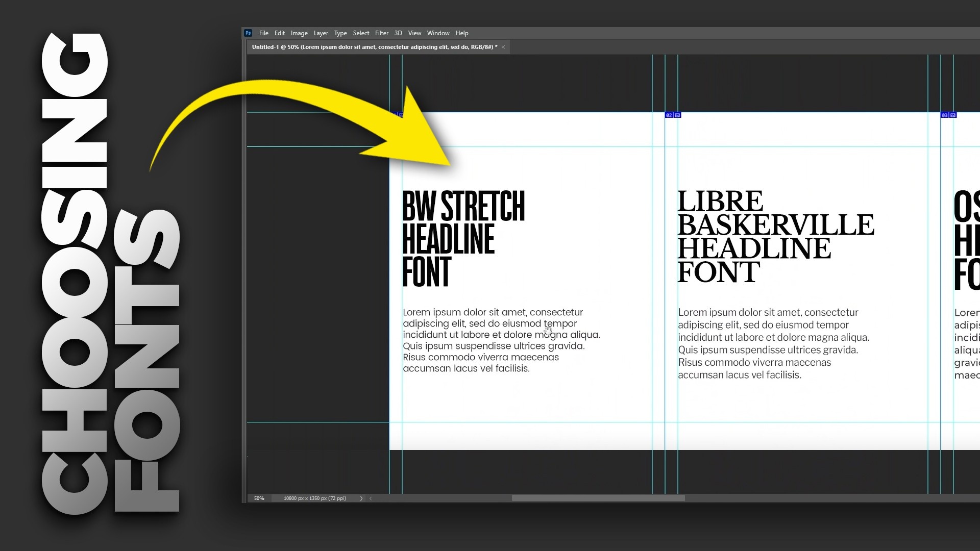Open the Type menu
This screenshot has width=980, height=551.
[x=340, y=33]
